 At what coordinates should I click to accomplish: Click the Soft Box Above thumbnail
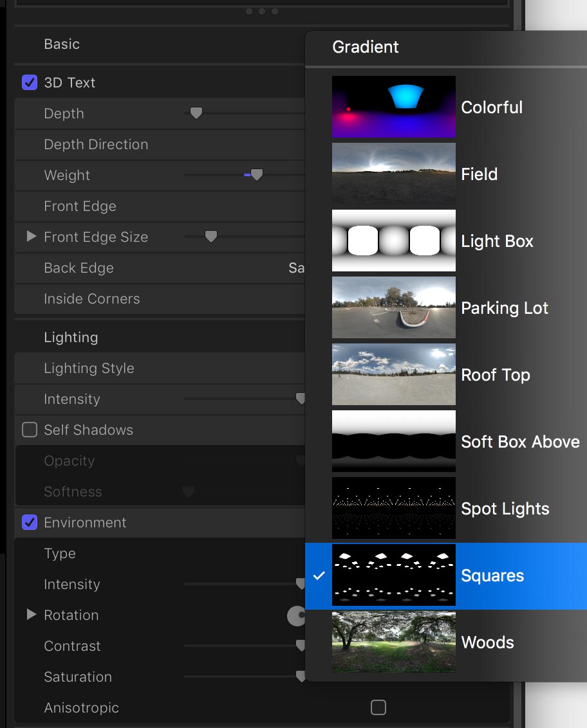tap(394, 441)
